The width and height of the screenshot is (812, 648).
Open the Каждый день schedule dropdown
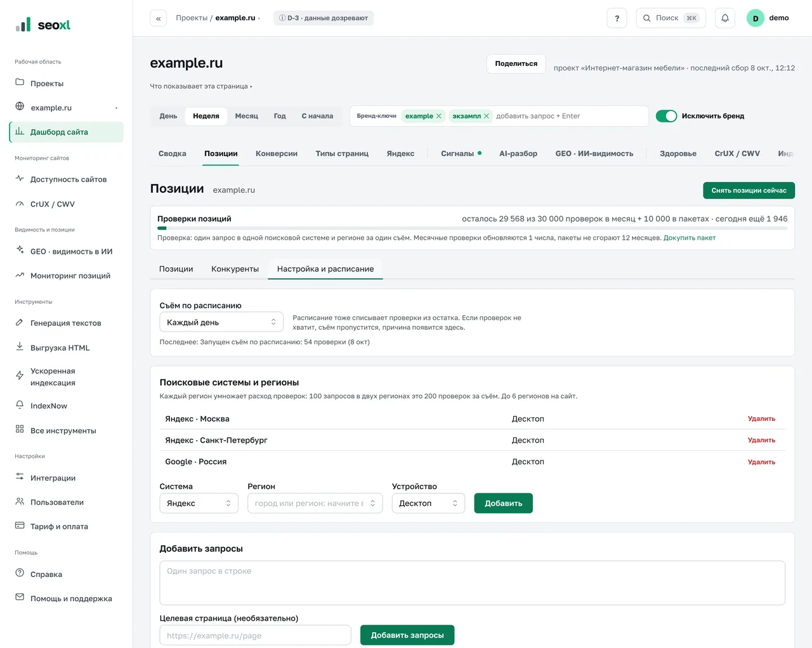point(221,322)
